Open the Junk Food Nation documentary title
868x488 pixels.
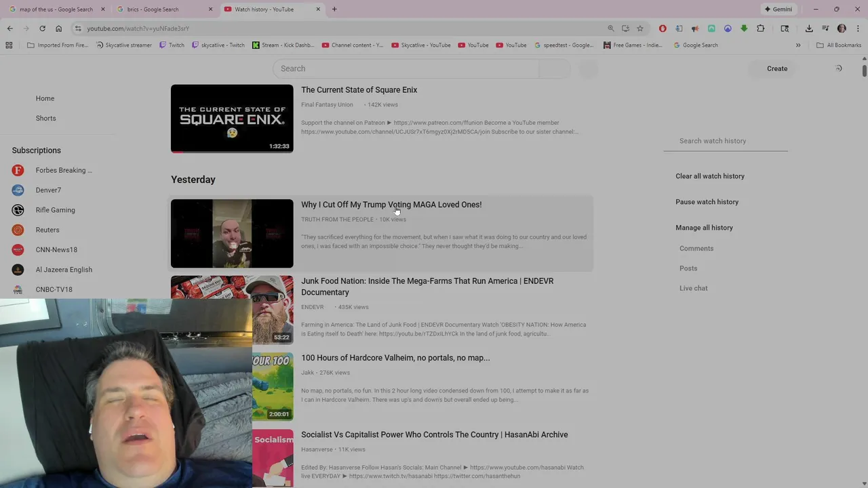pos(427,287)
